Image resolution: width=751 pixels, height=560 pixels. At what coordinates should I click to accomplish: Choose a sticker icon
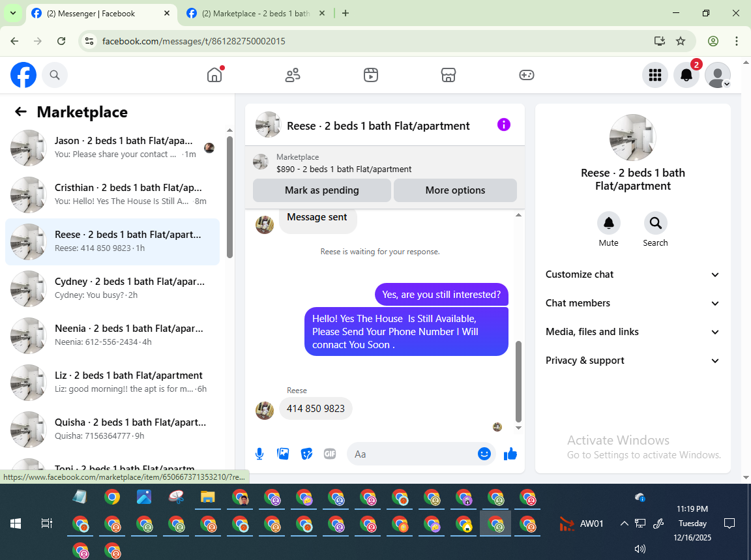click(306, 454)
